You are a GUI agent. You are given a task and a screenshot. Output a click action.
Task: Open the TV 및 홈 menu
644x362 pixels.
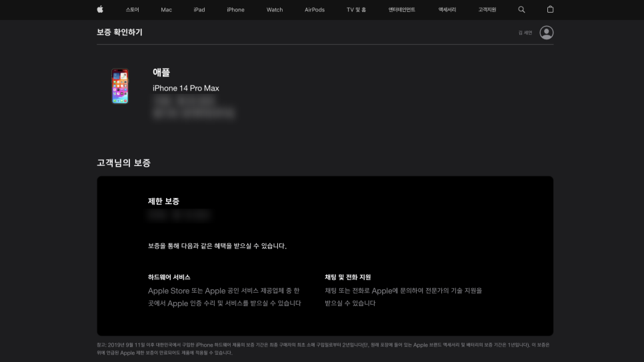tap(356, 9)
